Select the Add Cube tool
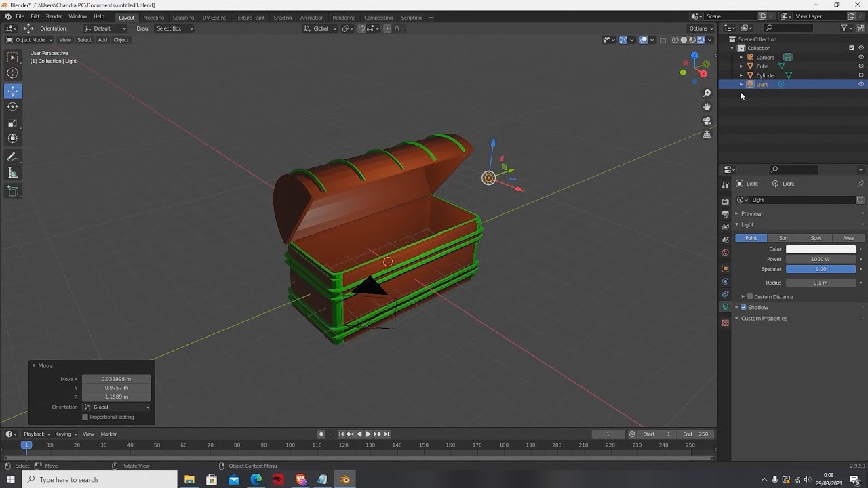The width and height of the screenshot is (868, 488). [13, 192]
